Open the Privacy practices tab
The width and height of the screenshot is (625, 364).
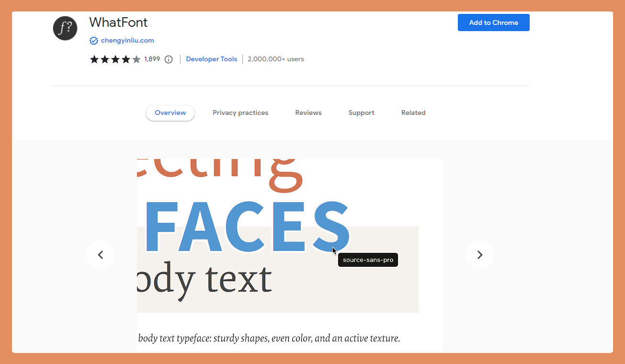click(x=240, y=113)
